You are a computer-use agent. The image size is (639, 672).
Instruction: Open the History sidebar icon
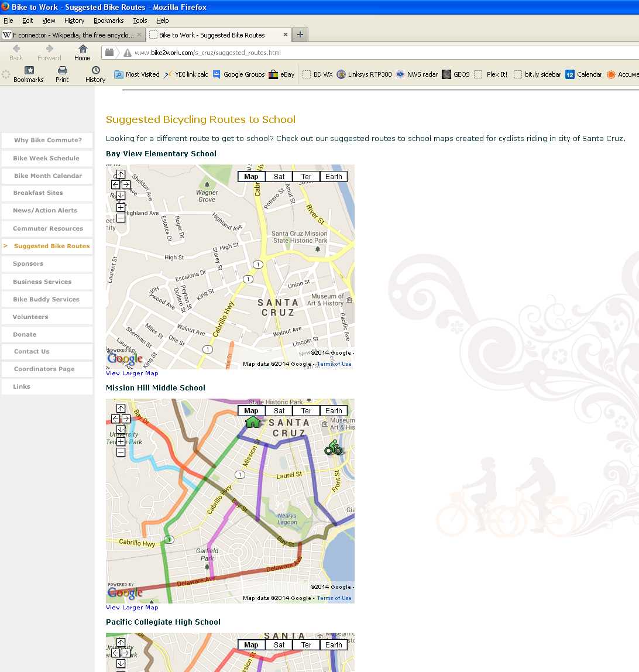pos(95,71)
